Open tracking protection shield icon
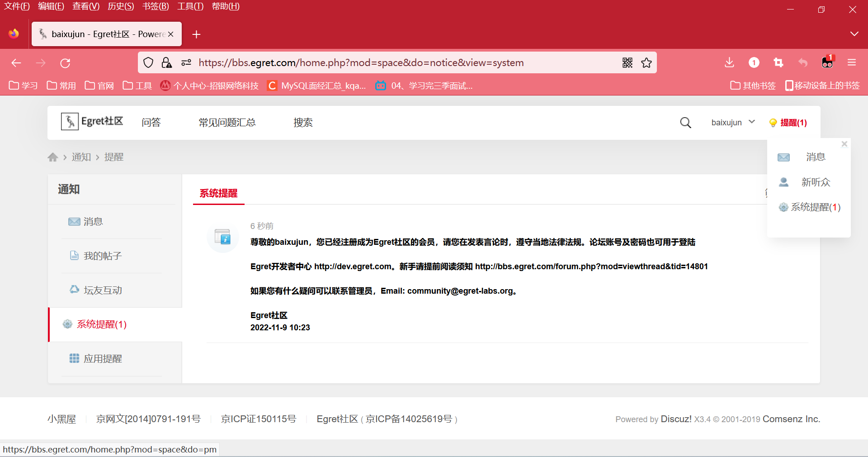The height and width of the screenshot is (457, 868). [x=148, y=62]
